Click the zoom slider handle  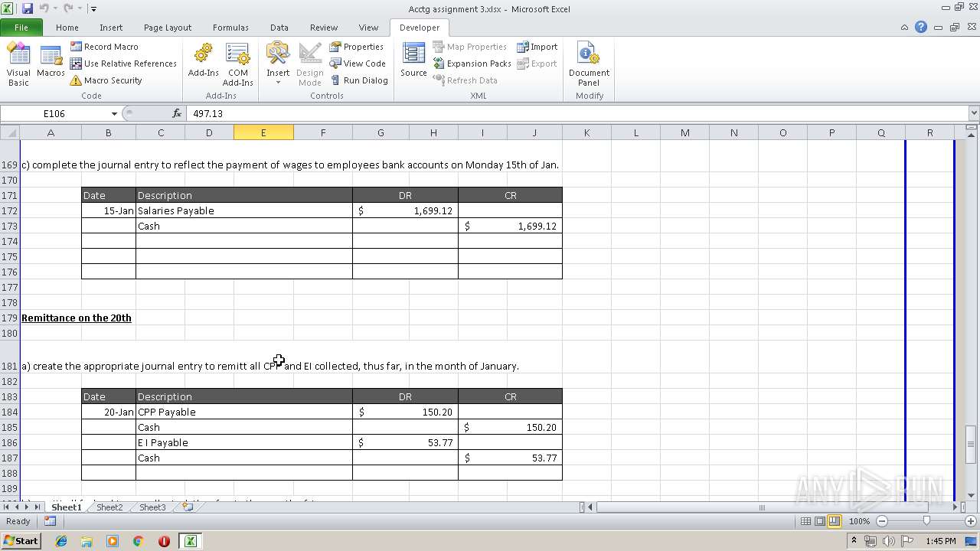tap(926, 521)
